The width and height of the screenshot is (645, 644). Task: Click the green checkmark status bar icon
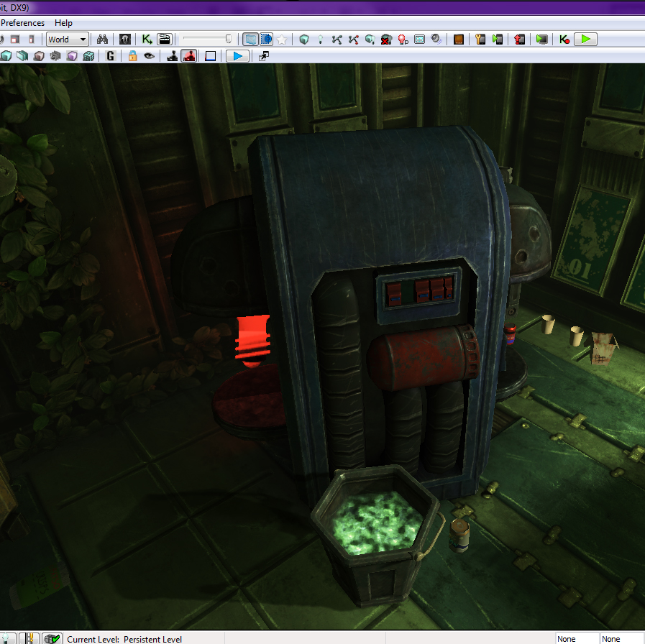click(x=52, y=639)
